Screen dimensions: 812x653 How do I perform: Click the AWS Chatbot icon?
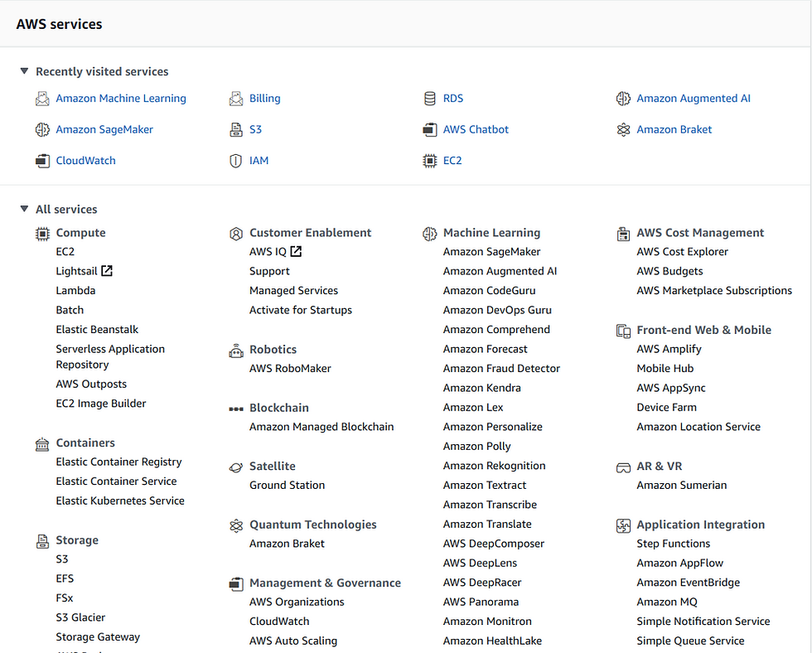pyautogui.click(x=430, y=129)
